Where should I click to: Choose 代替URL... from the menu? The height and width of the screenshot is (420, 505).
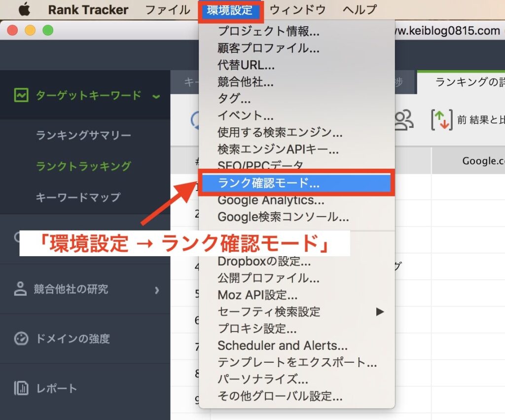click(246, 65)
